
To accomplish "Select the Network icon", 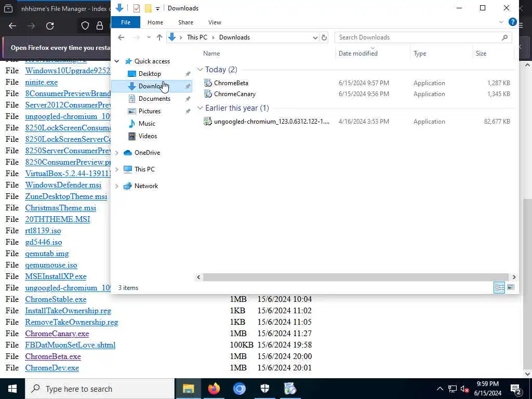I will pyautogui.click(x=128, y=186).
